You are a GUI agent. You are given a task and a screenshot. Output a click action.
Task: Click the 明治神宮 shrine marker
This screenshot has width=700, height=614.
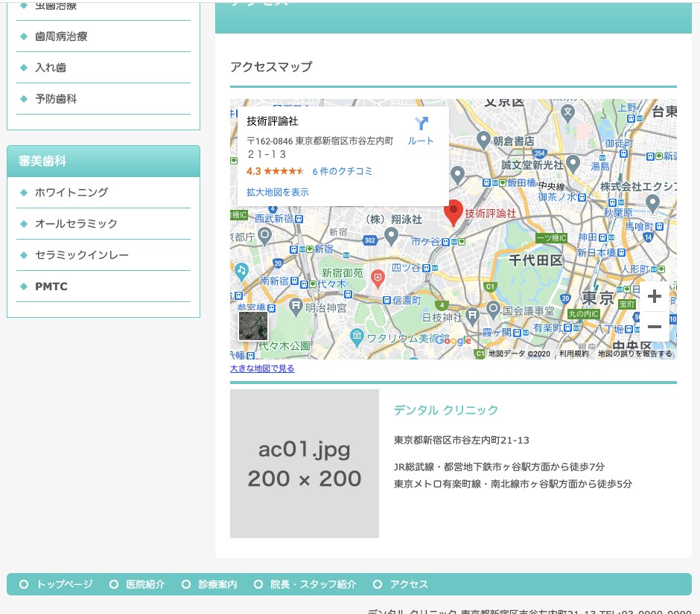pos(296,308)
